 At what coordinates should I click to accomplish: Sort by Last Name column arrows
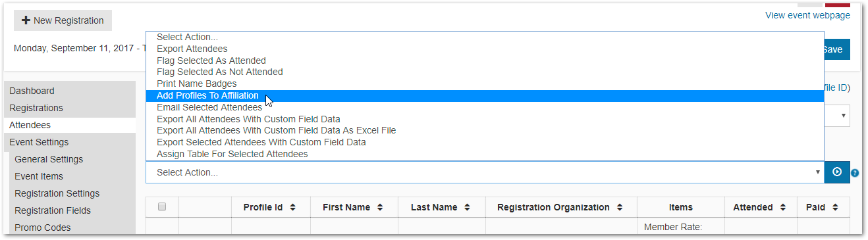(467, 207)
